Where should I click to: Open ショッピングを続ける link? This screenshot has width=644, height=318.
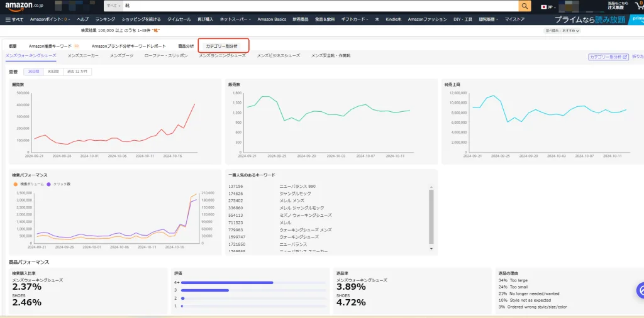coord(141,19)
